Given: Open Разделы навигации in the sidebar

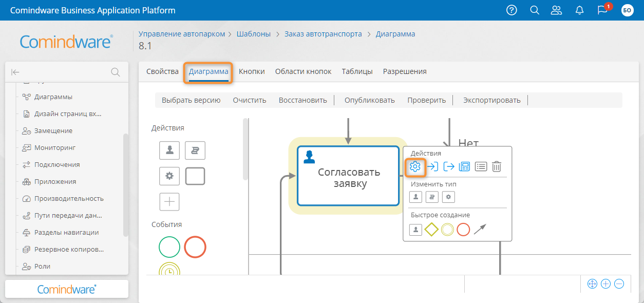Looking at the screenshot, I should coord(67,232).
